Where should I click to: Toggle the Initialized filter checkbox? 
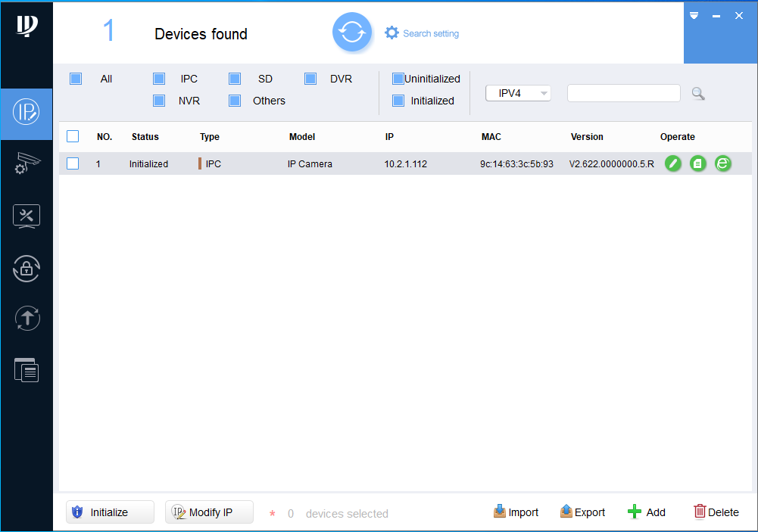click(x=398, y=101)
